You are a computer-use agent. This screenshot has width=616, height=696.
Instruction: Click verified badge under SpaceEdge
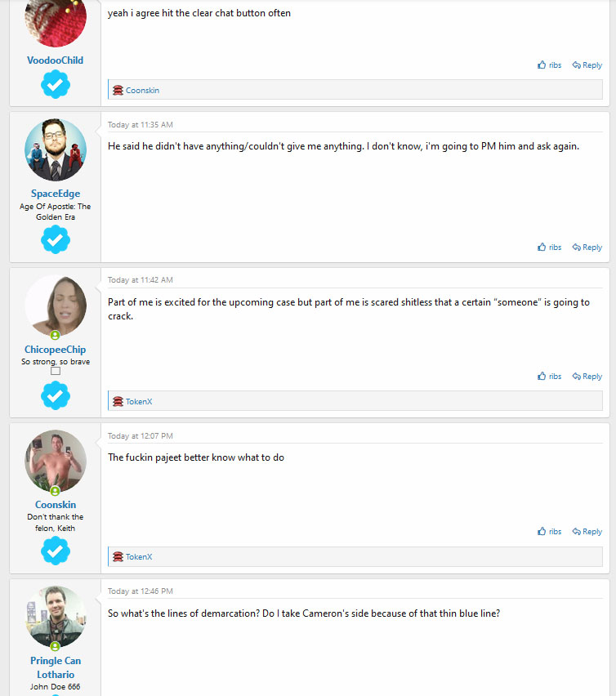[x=56, y=239]
